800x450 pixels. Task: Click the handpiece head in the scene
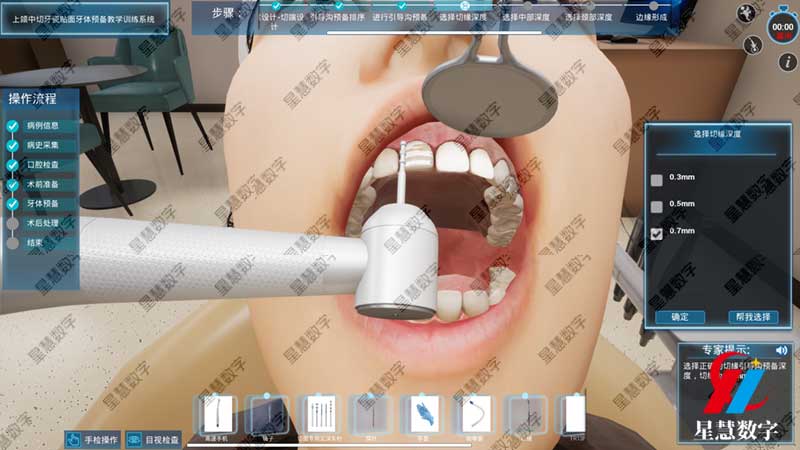(x=396, y=260)
